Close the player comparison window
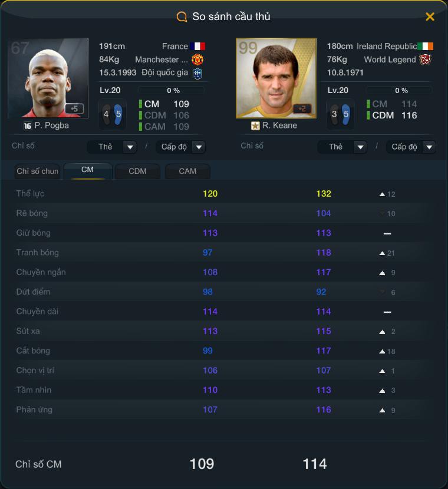 [x=430, y=16]
